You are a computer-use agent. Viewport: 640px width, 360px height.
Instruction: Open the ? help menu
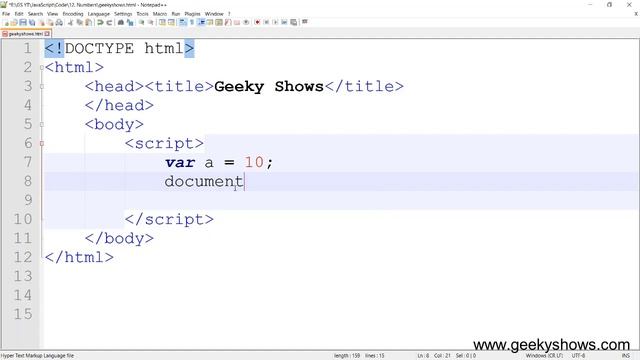229,14
